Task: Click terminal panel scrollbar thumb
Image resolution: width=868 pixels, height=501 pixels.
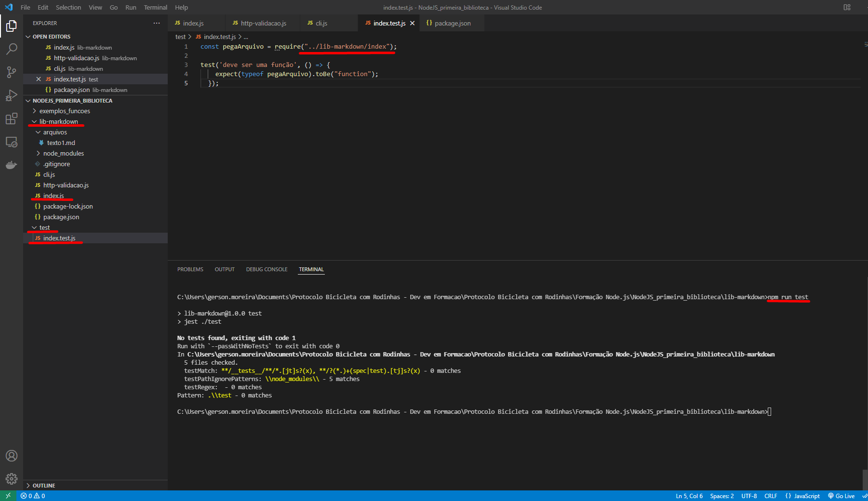Action: pos(865,480)
